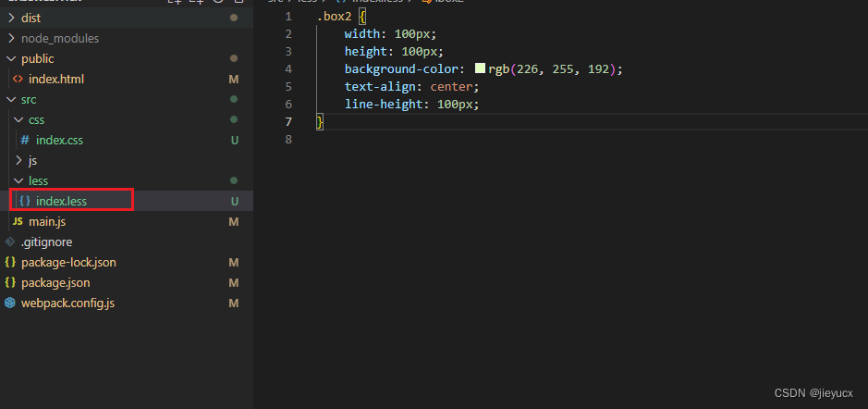Viewport: 868px width, 409px height.
Task: Open the color picker swatch before rgb
Action: pyautogui.click(x=480, y=68)
